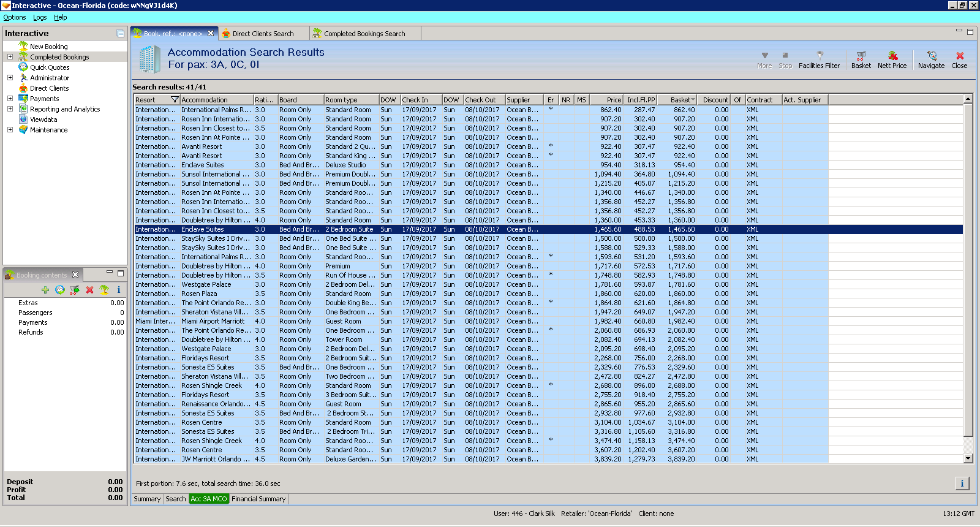
Task: Close the Book. ref. tab with X
Action: 211,34
